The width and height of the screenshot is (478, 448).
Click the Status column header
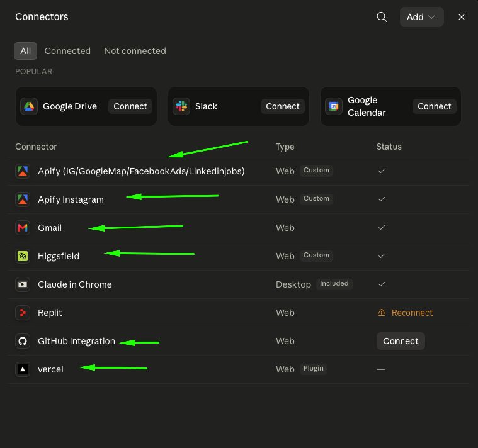(389, 147)
